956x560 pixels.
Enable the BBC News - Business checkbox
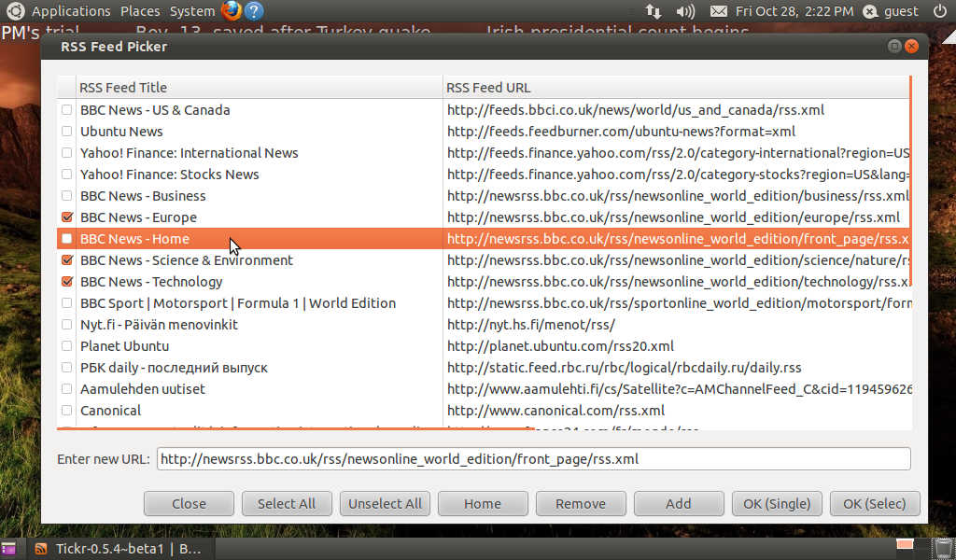click(x=66, y=196)
